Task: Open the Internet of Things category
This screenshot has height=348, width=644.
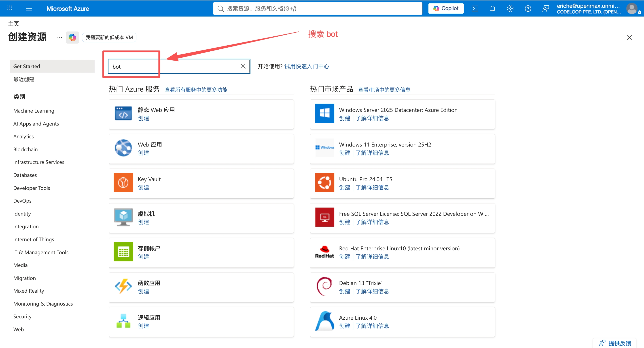Action: click(x=34, y=239)
